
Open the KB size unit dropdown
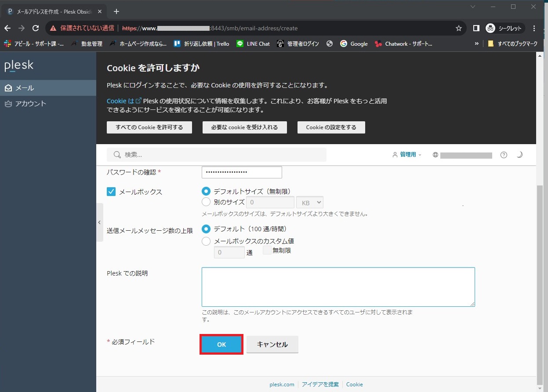pyautogui.click(x=310, y=203)
